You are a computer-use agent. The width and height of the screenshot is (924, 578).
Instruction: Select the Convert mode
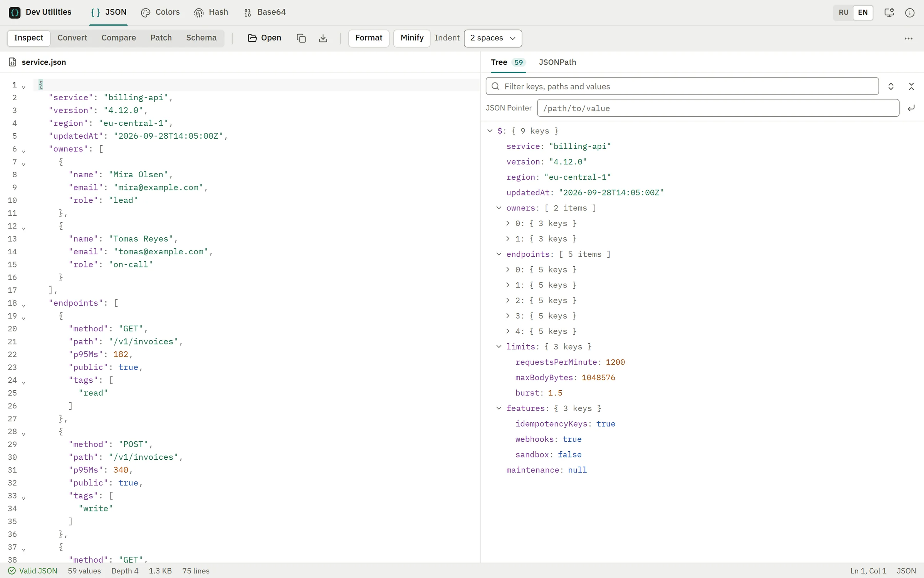(72, 38)
